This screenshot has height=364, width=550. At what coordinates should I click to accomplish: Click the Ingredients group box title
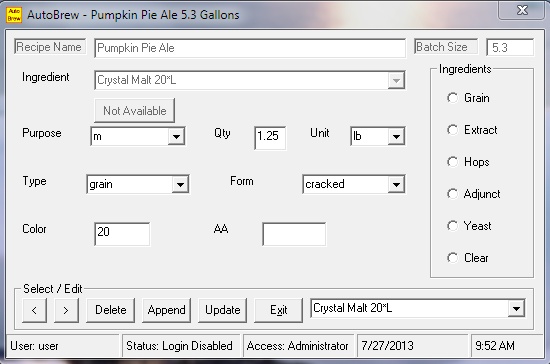click(x=465, y=69)
